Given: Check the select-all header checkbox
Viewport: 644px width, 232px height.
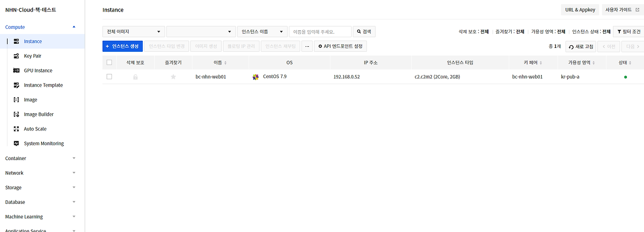Looking at the screenshot, I should (x=109, y=62).
